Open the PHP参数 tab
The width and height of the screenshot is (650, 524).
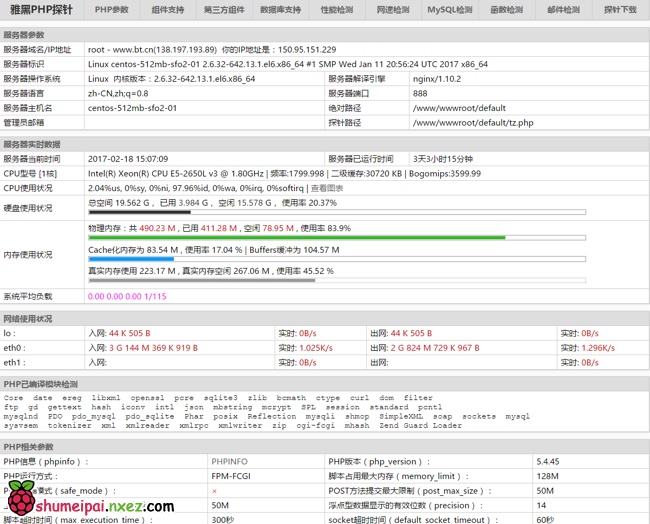click(x=112, y=10)
